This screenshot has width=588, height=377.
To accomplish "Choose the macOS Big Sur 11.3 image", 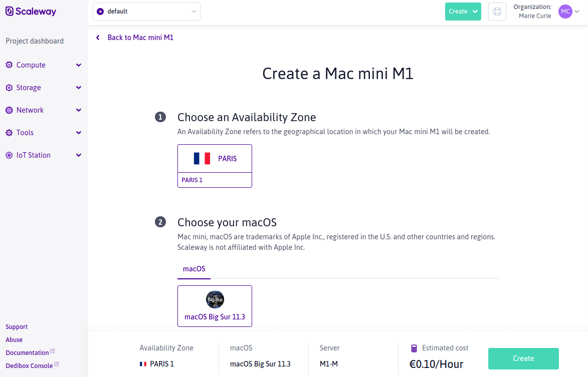I will 215,306.
